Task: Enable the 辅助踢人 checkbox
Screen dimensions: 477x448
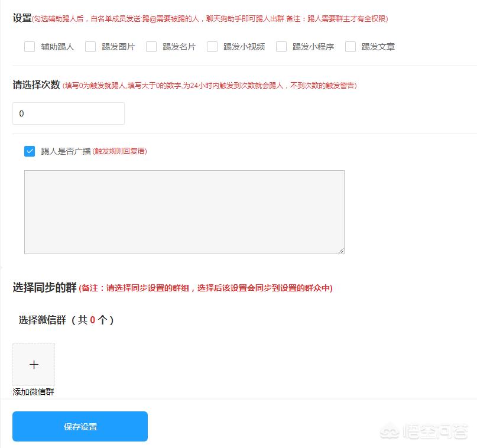Action: [x=30, y=46]
